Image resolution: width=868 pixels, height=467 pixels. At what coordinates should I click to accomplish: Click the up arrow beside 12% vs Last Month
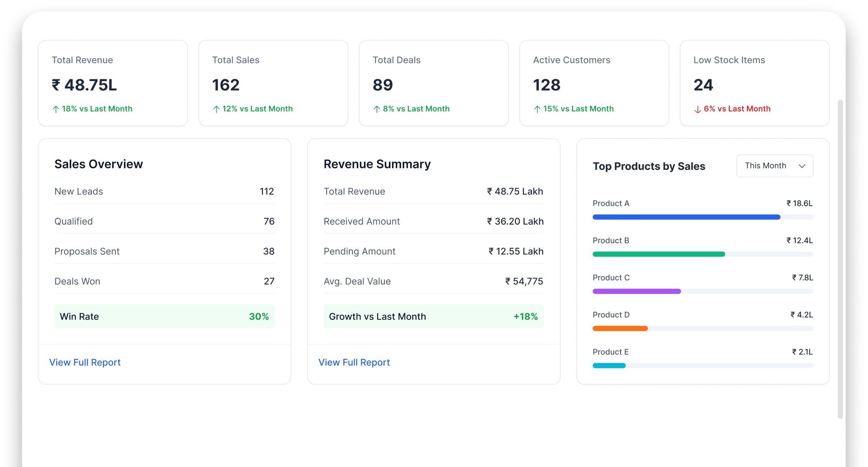(x=216, y=109)
